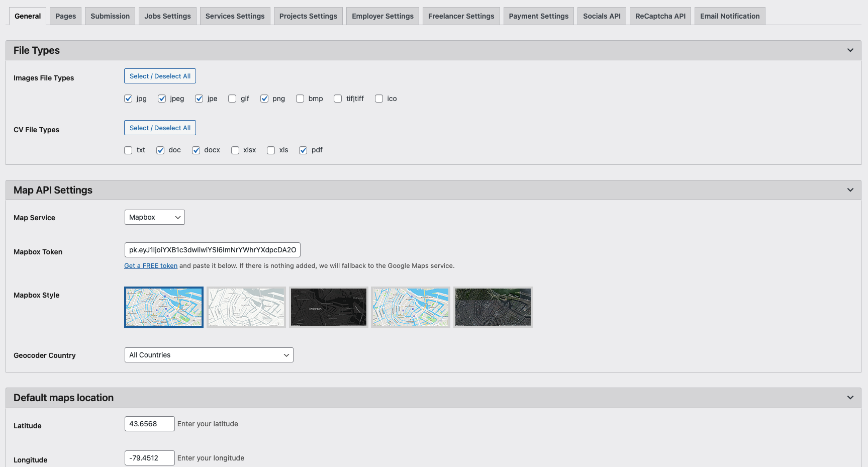The height and width of the screenshot is (467, 868).
Task: Disable the jpeg image file type
Action: coord(162,99)
